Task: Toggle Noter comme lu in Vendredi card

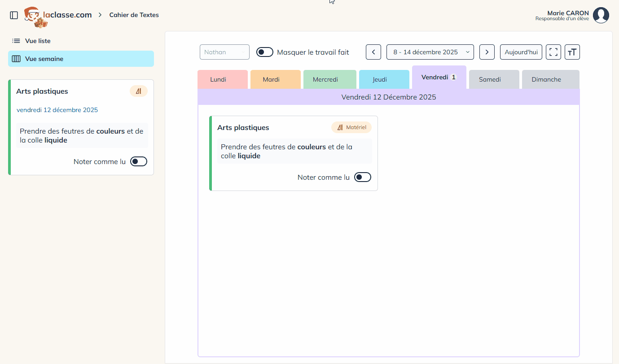Action: 363,177
